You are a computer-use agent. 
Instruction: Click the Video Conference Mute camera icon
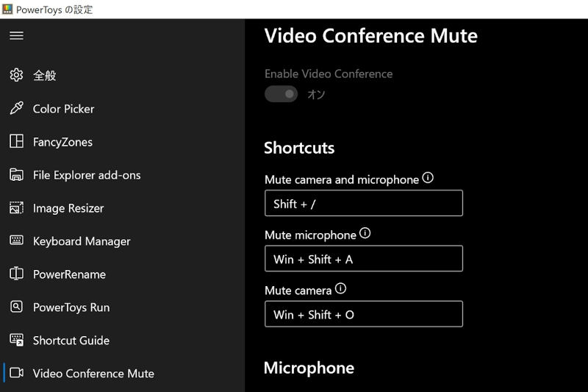pyautogui.click(x=16, y=372)
